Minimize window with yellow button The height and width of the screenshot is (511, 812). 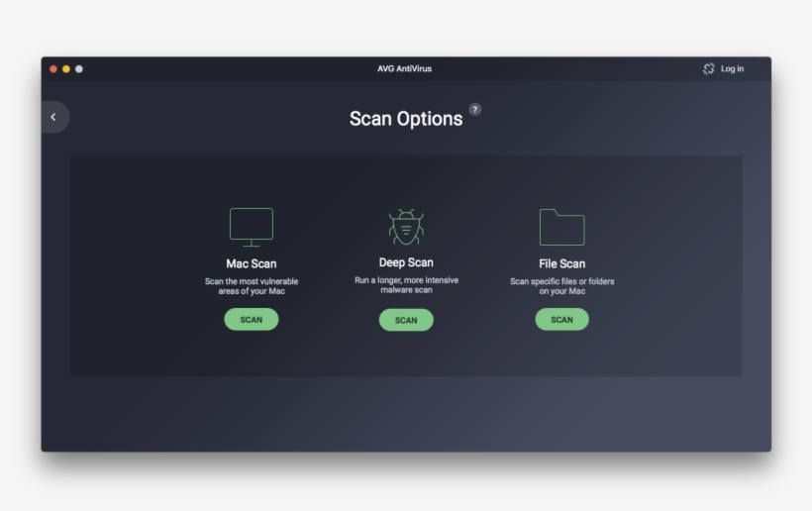66,69
